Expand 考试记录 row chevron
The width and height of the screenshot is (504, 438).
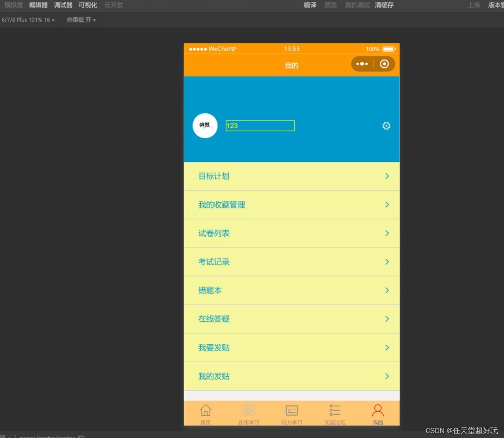coord(387,262)
